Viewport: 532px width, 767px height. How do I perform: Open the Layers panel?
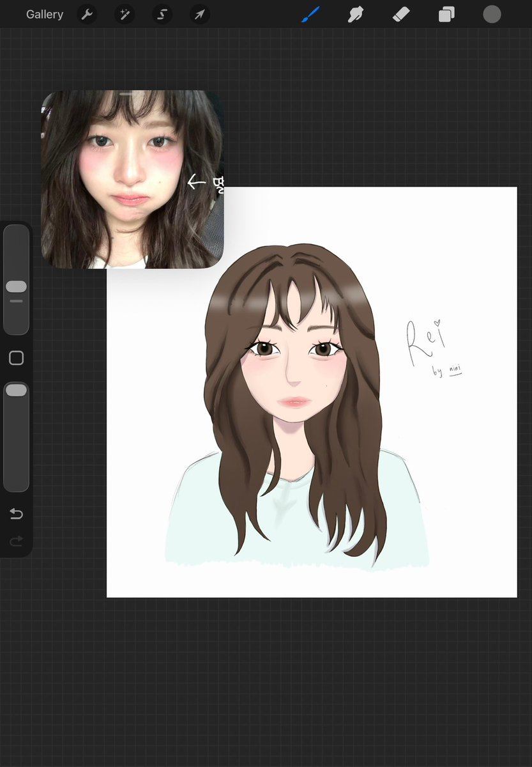tap(446, 14)
